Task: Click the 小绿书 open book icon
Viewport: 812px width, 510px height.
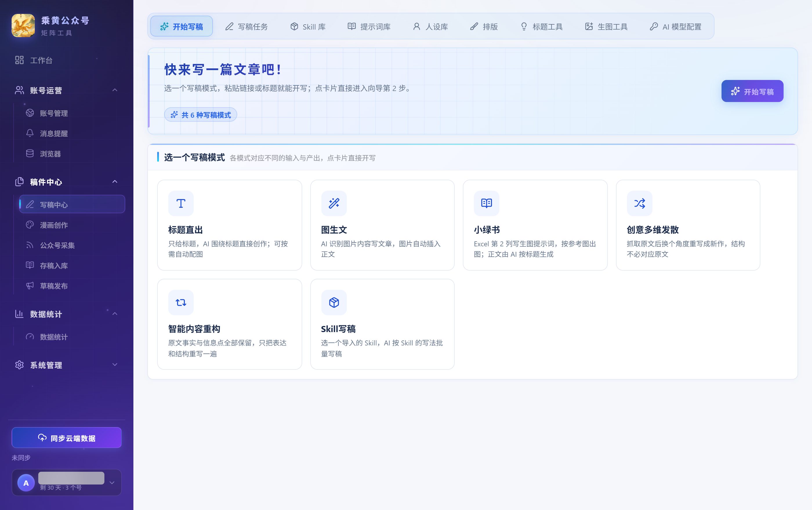Action: coord(486,203)
